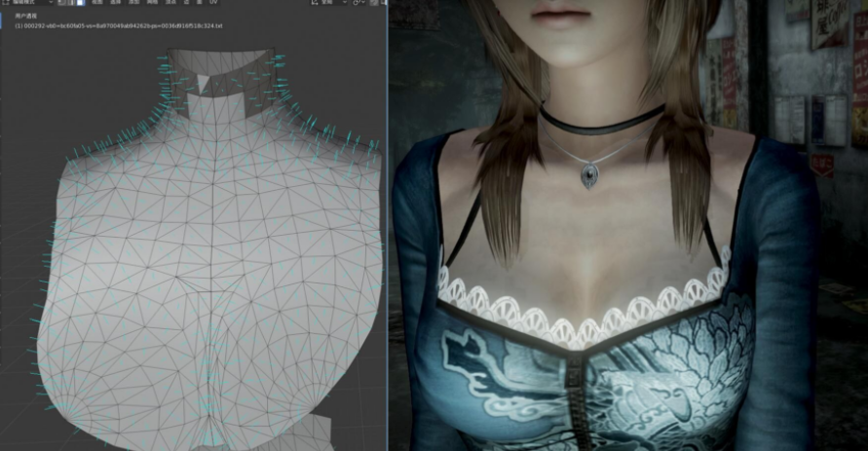Toggle the snap magnet icon
868x451 pixels.
click(375, 2)
